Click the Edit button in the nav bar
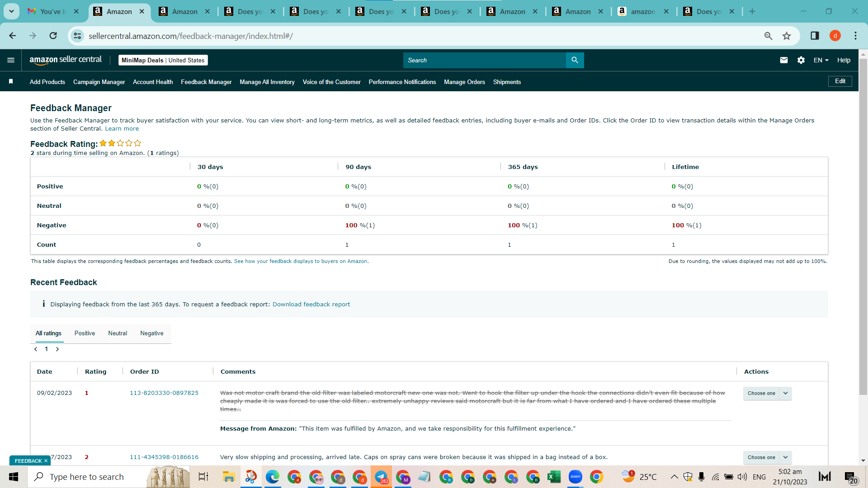Image resolution: width=868 pixels, height=488 pixels. click(x=840, y=81)
